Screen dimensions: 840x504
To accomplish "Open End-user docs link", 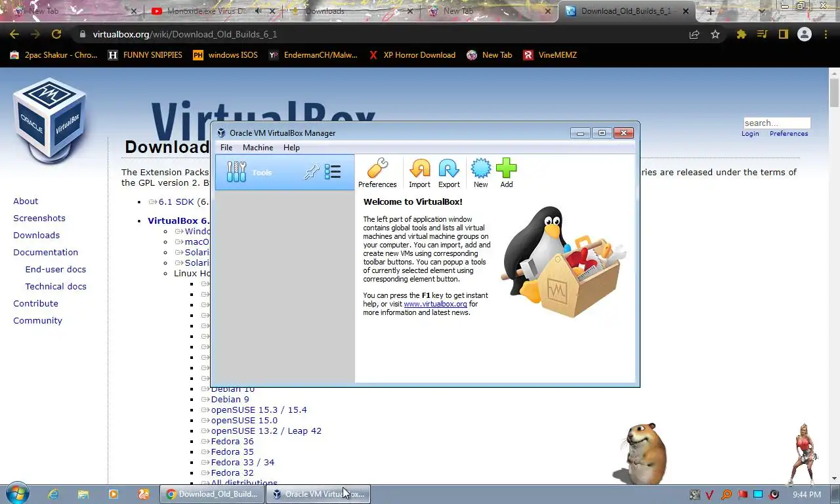I will click(x=55, y=269).
